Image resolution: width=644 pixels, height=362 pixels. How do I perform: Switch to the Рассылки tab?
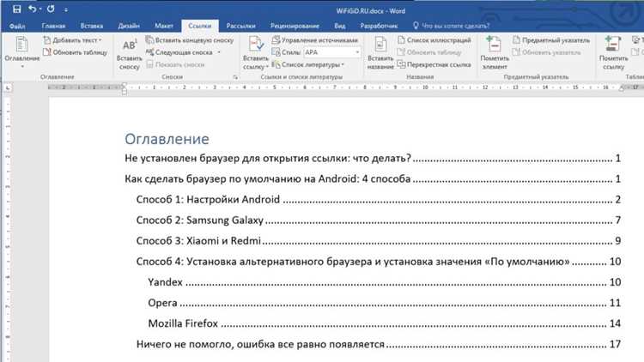(x=240, y=26)
